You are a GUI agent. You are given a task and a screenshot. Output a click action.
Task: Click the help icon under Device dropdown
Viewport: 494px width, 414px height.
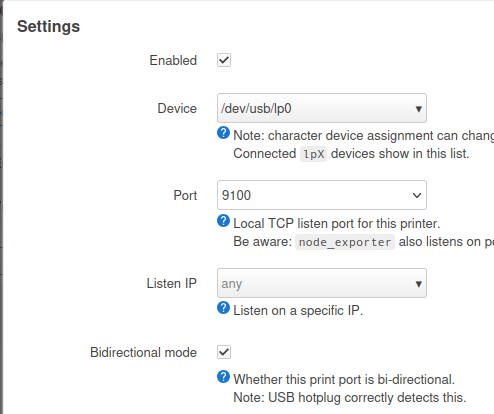(x=223, y=133)
